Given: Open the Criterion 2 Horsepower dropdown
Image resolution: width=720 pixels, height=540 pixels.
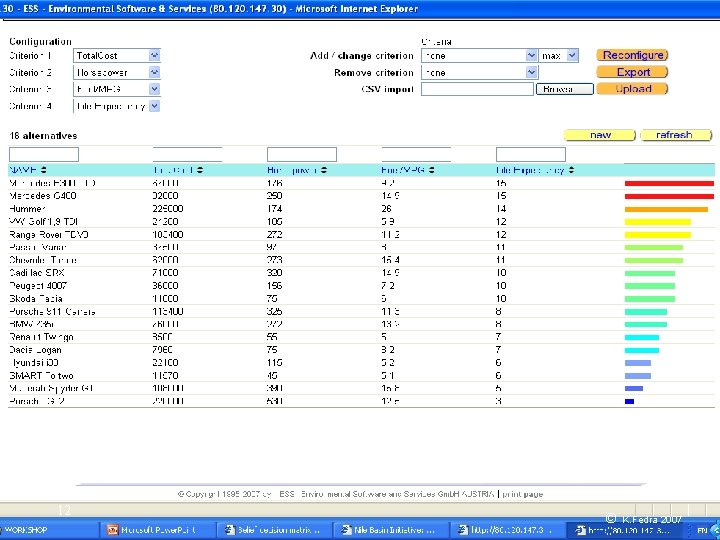Looking at the screenshot, I should (117, 73).
